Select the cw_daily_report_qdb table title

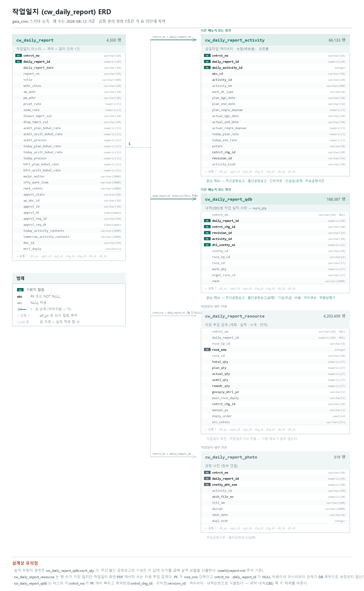point(228,199)
